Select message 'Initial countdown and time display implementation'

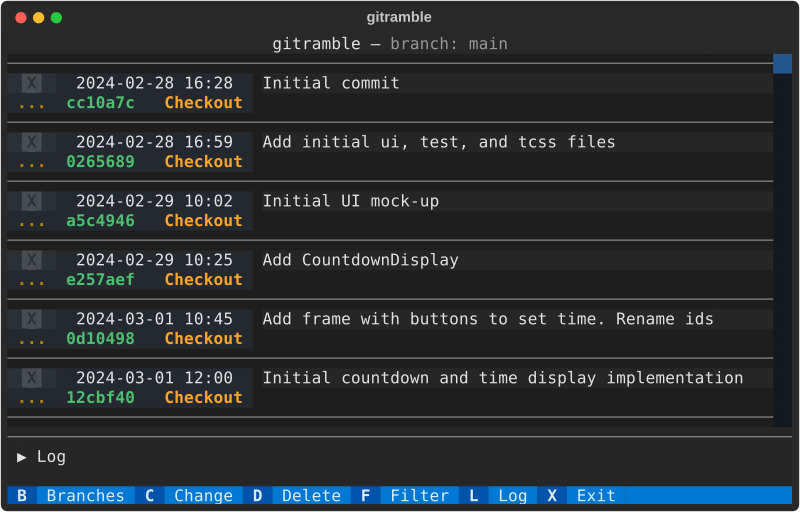click(503, 378)
